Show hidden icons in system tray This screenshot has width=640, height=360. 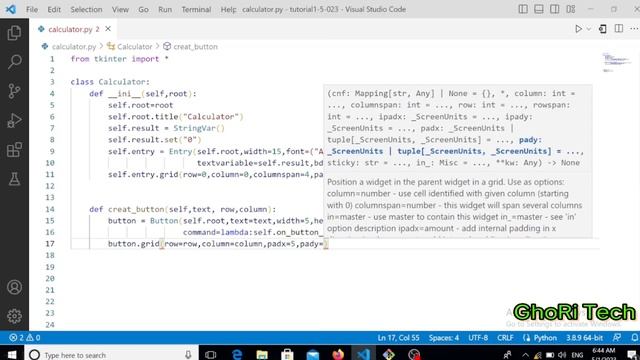[525, 355]
